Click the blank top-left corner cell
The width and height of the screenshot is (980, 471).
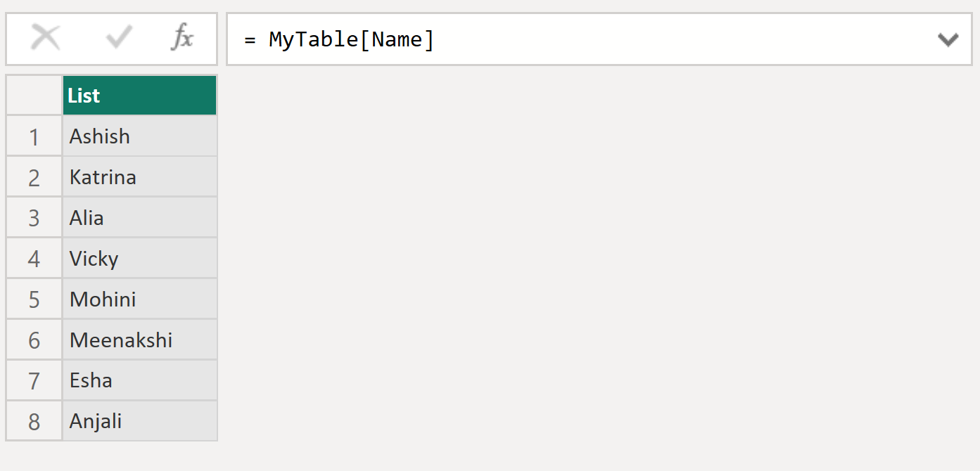point(34,96)
